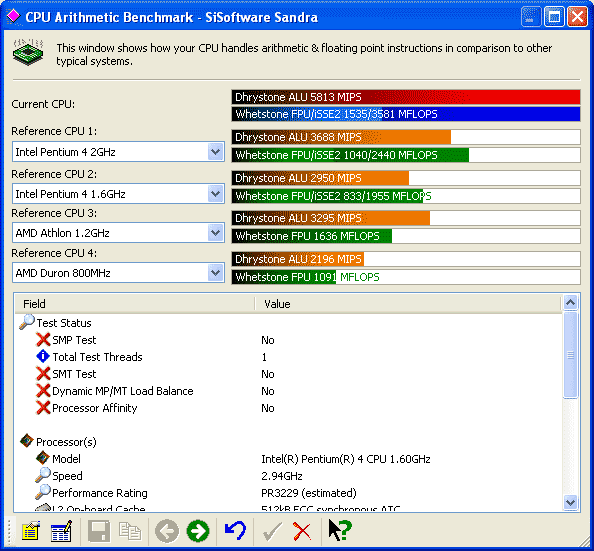Click red X icon beside Dynamic MP/MT Load Balance
Screen dimensions: 594x551
[x=43, y=390]
